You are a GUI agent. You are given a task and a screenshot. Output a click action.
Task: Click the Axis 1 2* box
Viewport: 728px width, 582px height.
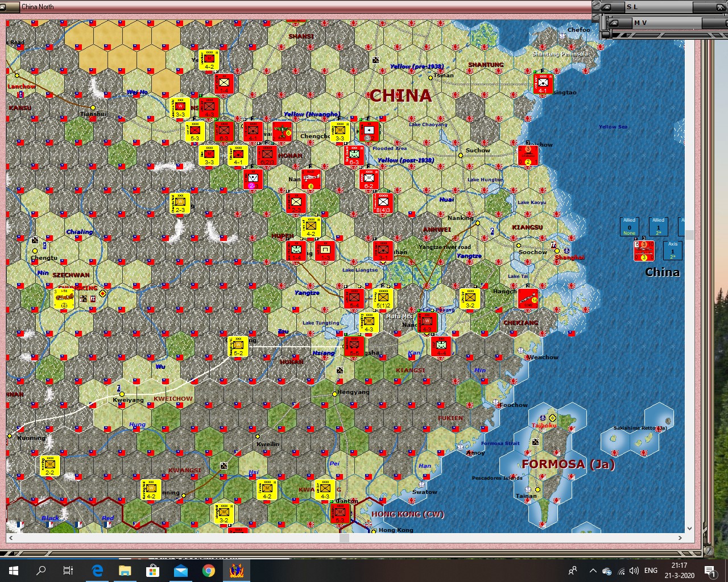673,251
